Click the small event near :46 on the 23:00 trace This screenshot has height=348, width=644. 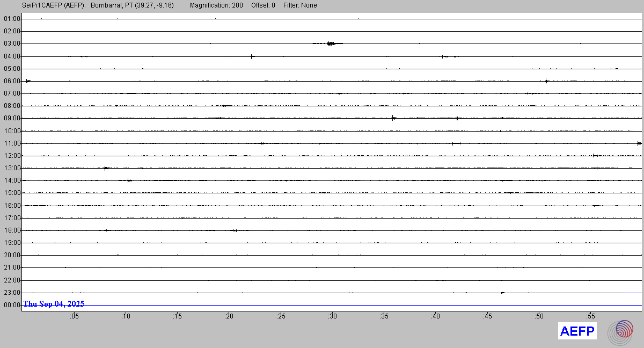[x=502, y=293]
